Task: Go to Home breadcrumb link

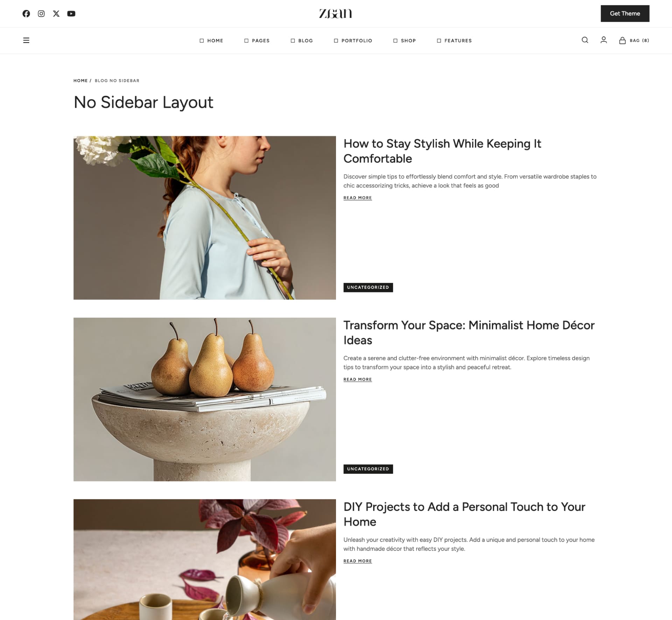Action: [80, 80]
